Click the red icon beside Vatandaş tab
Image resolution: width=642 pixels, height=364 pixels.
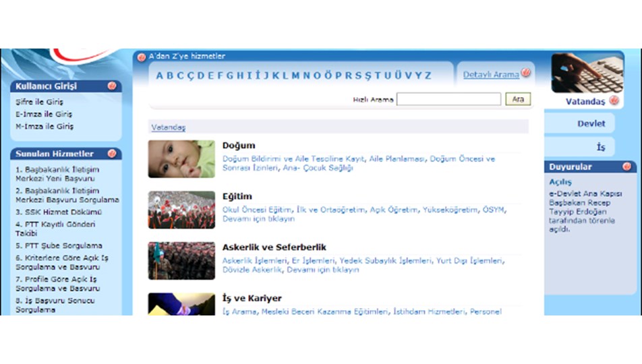(614, 101)
